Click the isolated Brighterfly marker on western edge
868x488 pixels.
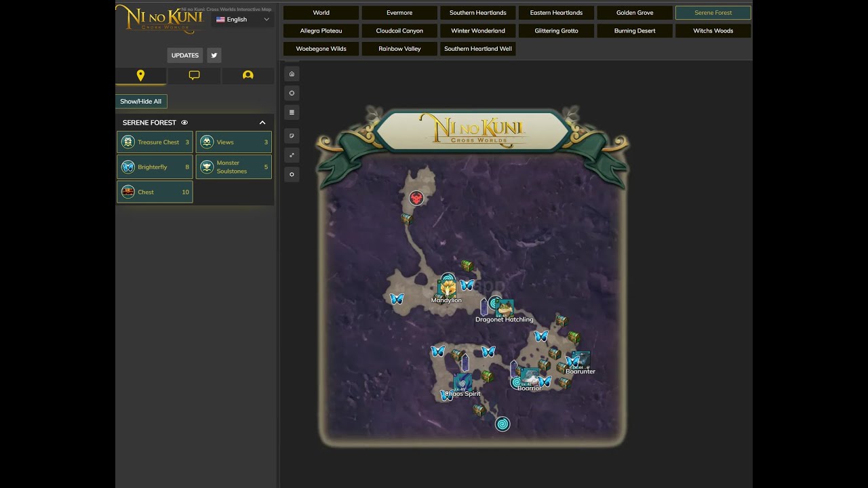397,298
